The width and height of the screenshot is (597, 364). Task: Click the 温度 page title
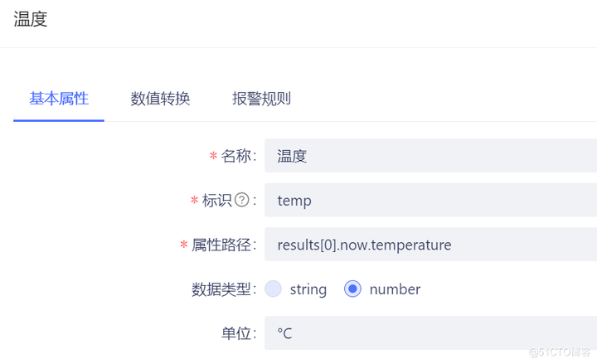pyautogui.click(x=31, y=19)
